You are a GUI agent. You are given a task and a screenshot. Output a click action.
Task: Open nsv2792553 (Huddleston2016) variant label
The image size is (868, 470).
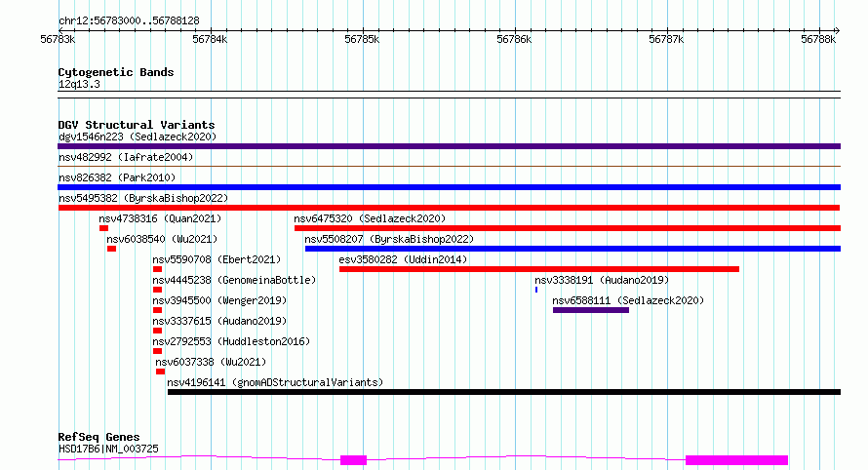pos(231,341)
